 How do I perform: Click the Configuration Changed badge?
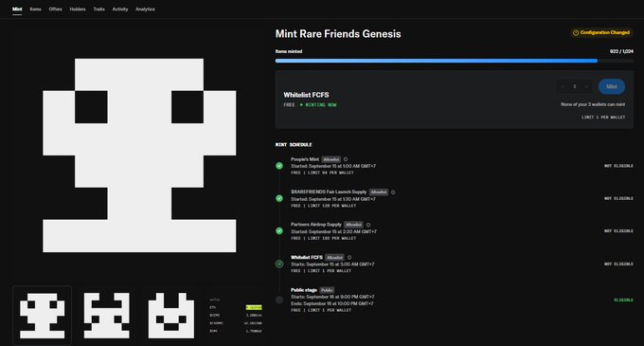pos(601,32)
